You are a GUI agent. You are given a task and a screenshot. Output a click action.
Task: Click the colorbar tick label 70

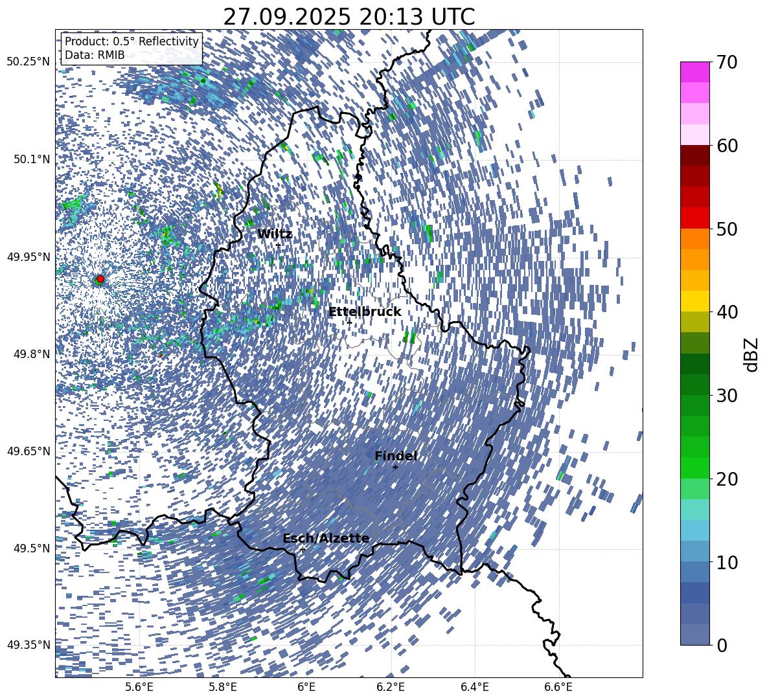[x=727, y=62]
